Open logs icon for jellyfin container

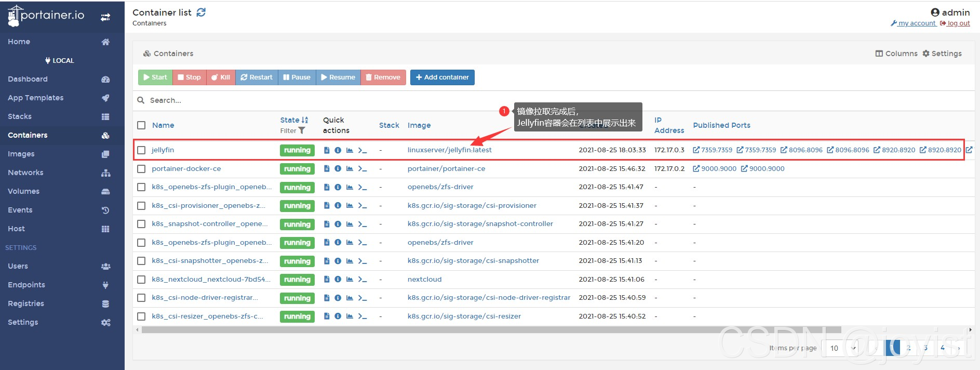click(x=327, y=150)
